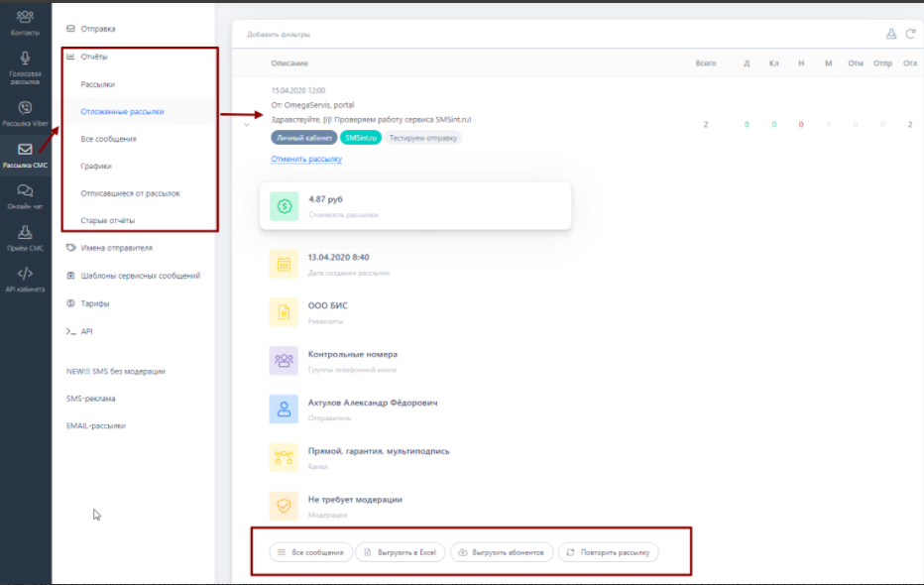Click От: OmegaServis, portal text
The width and height of the screenshot is (924, 585).
point(312,105)
